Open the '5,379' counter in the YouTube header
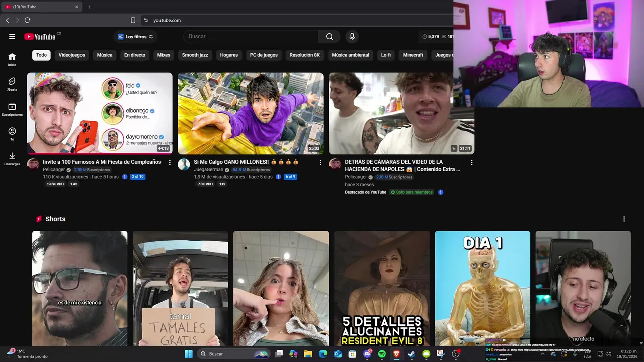 coord(431,36)
